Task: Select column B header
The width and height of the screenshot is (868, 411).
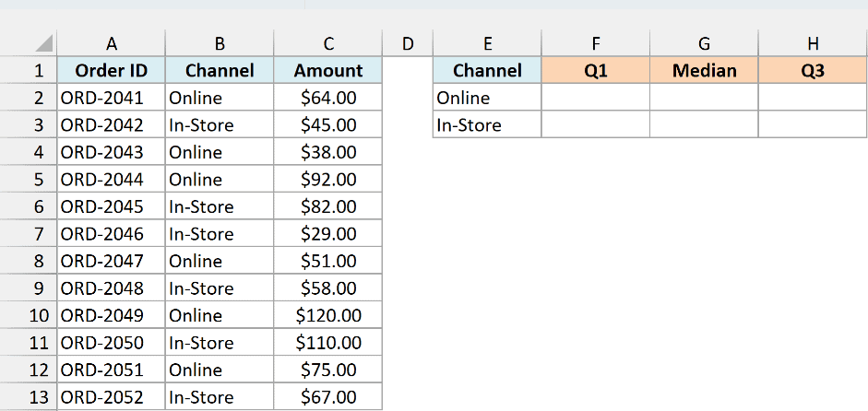Action: (220, 43)
